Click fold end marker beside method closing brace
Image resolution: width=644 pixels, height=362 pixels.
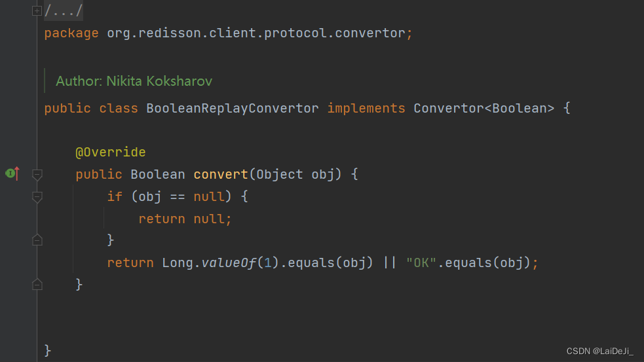point(37,284)
